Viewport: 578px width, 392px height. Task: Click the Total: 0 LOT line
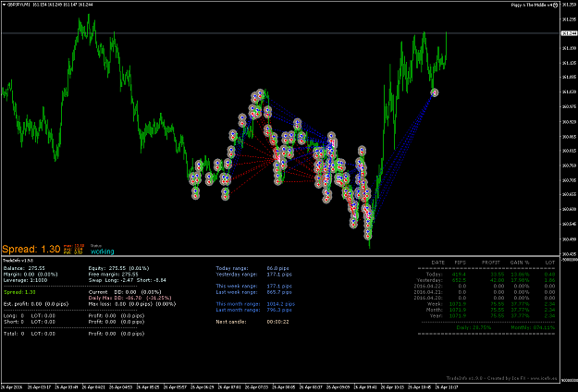[29, 334]
